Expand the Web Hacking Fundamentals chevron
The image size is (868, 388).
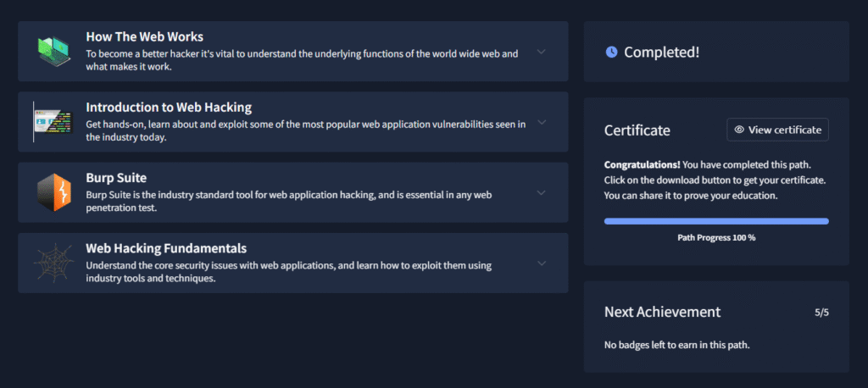pyautogui.click(x=542, y=263)
